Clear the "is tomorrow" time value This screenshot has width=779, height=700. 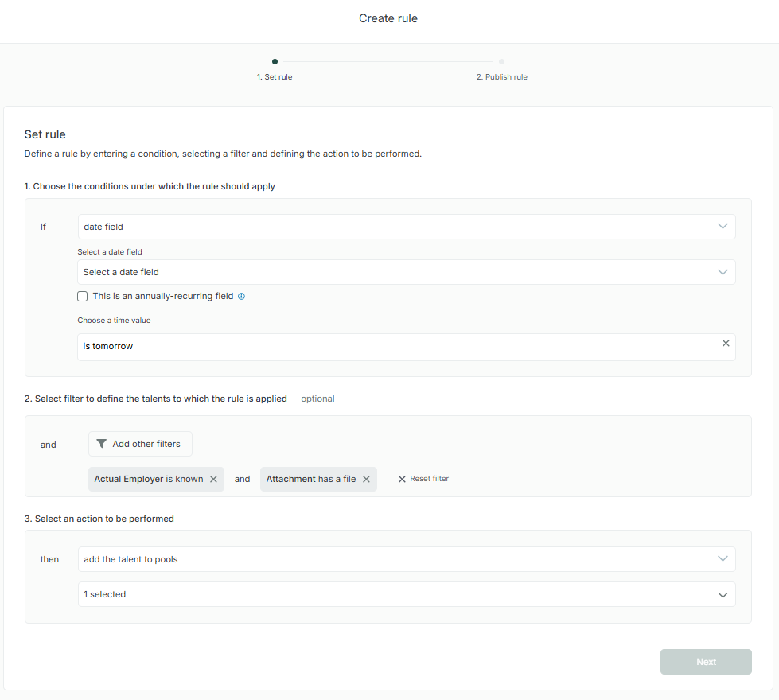725,344
